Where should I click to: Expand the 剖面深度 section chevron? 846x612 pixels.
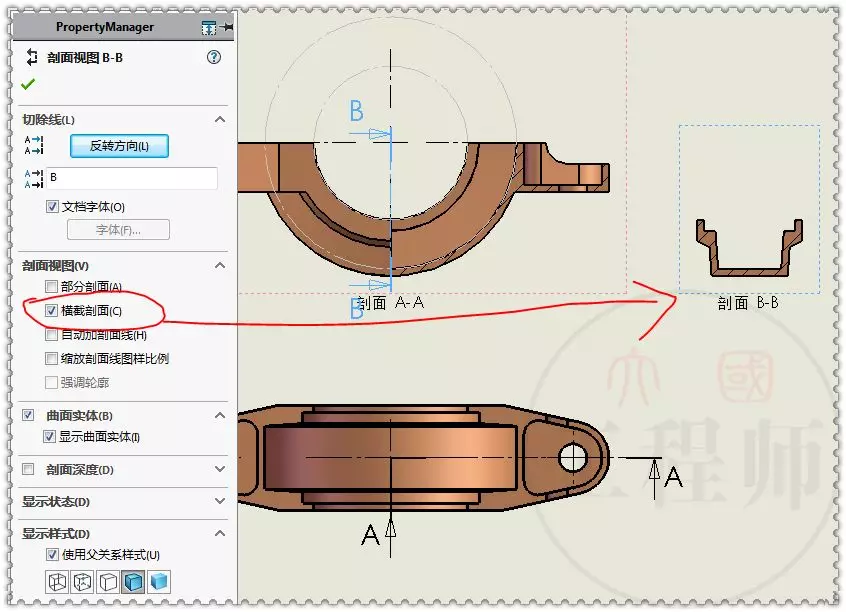tap(220, 469)
